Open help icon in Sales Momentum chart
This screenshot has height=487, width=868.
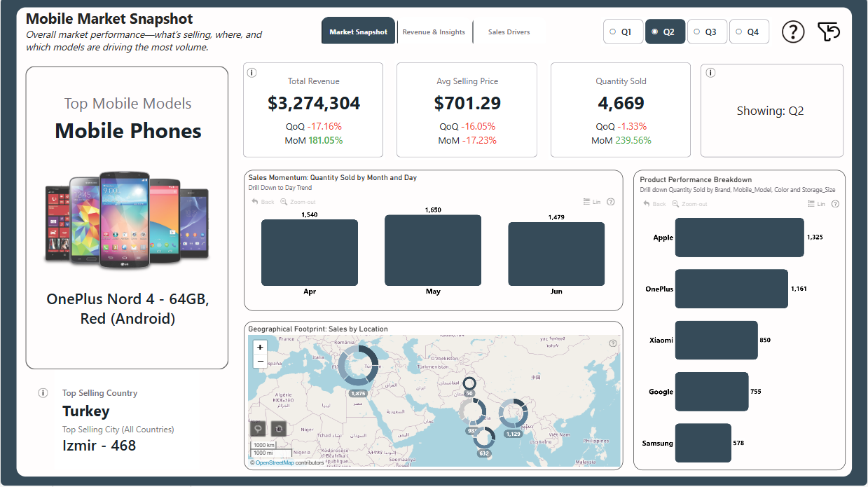[x=611, y=202]
